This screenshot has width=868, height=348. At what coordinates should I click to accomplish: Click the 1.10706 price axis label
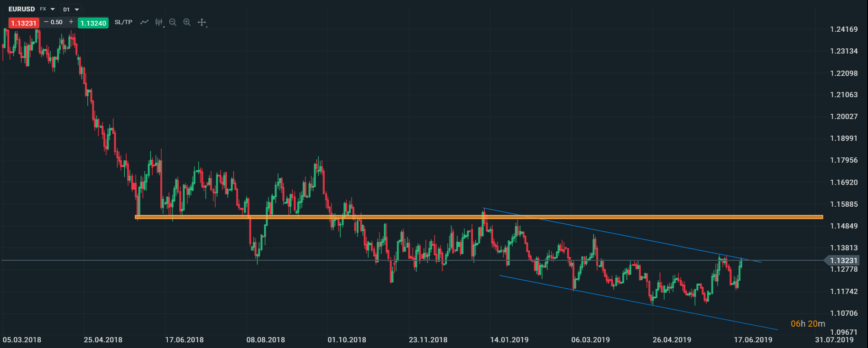pos(844,313)
